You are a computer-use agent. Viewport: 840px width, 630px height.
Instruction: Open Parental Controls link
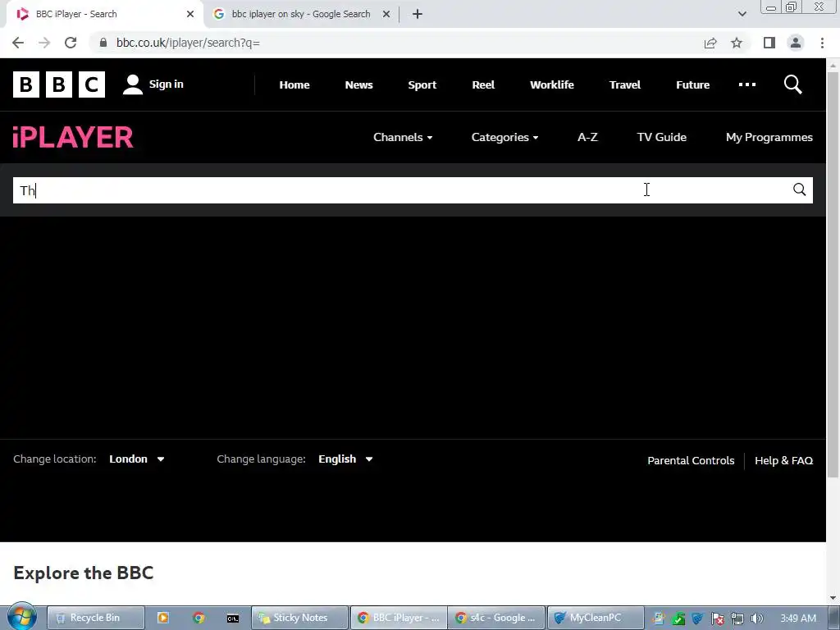point(691,461)
